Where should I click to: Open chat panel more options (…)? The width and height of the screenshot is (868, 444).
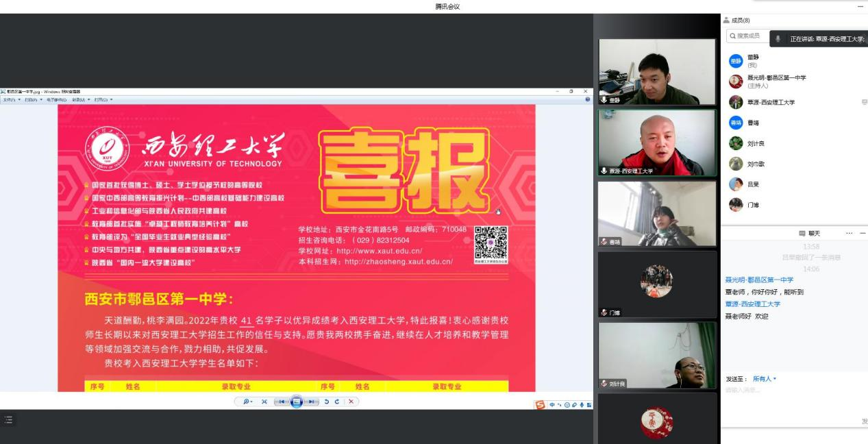point(850,234)
